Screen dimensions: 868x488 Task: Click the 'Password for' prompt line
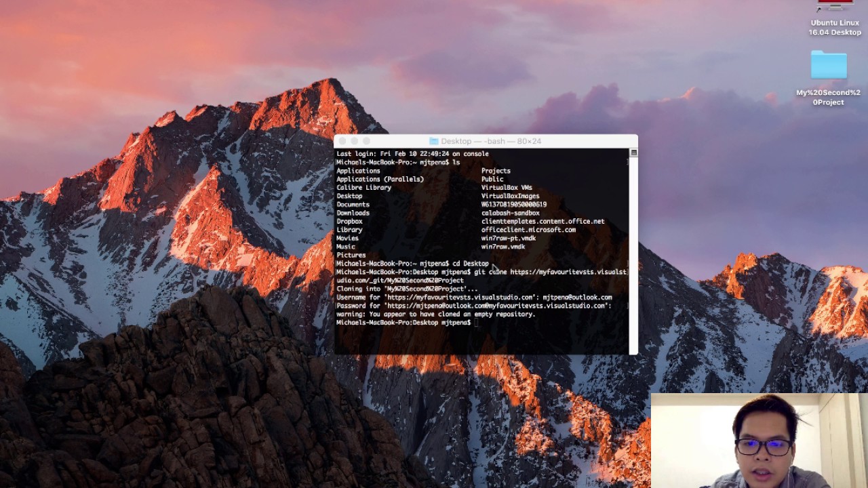pos(473,306)
